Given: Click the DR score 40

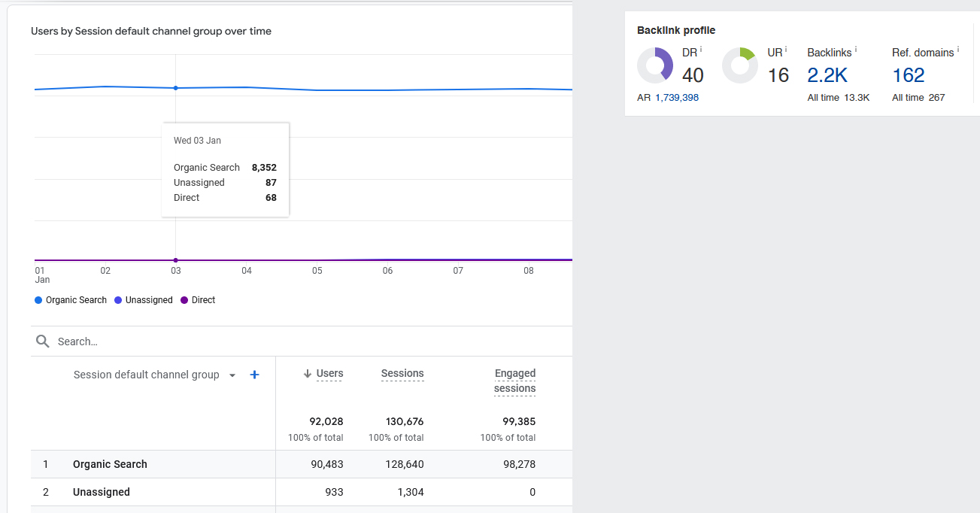Looking at the screenshot, I should click(693, 75).
